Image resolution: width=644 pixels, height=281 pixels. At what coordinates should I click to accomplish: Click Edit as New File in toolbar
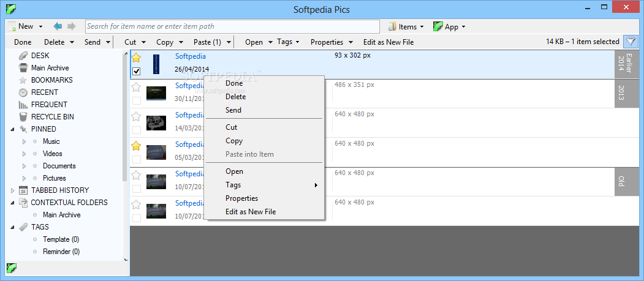click(x=388, y=42)
